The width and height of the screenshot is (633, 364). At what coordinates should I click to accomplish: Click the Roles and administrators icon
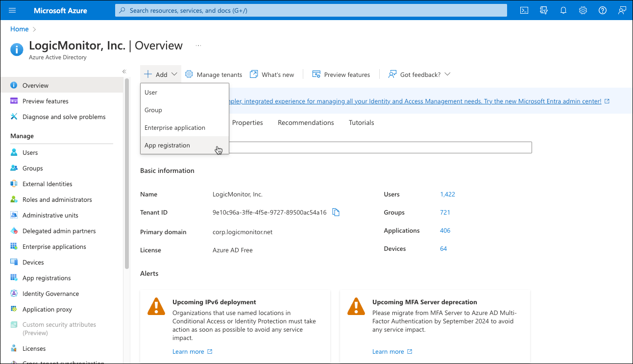coord(14,199)
